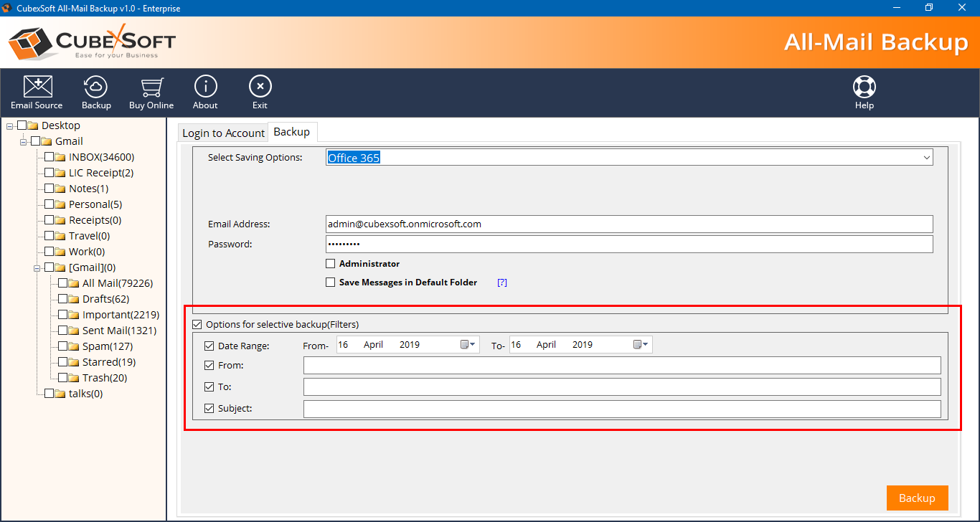Click the Email Source toolbar icon
This screenshot has height=522, width=980.
[x=37, y=92]
